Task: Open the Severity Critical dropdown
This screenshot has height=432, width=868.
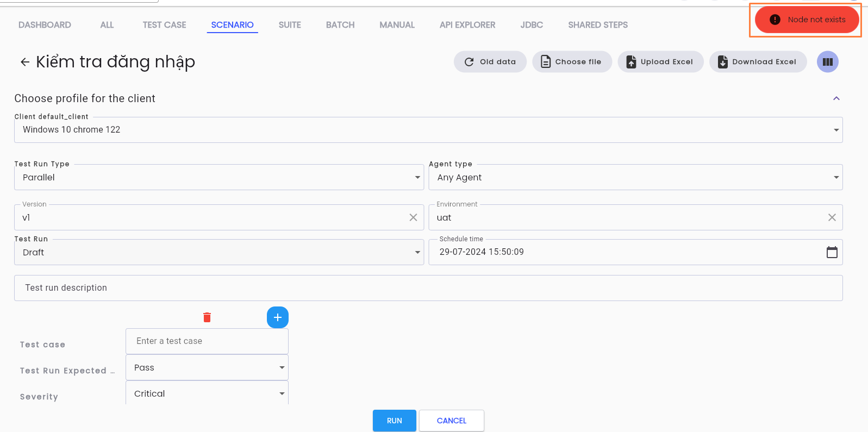Action: pos(207,393)
